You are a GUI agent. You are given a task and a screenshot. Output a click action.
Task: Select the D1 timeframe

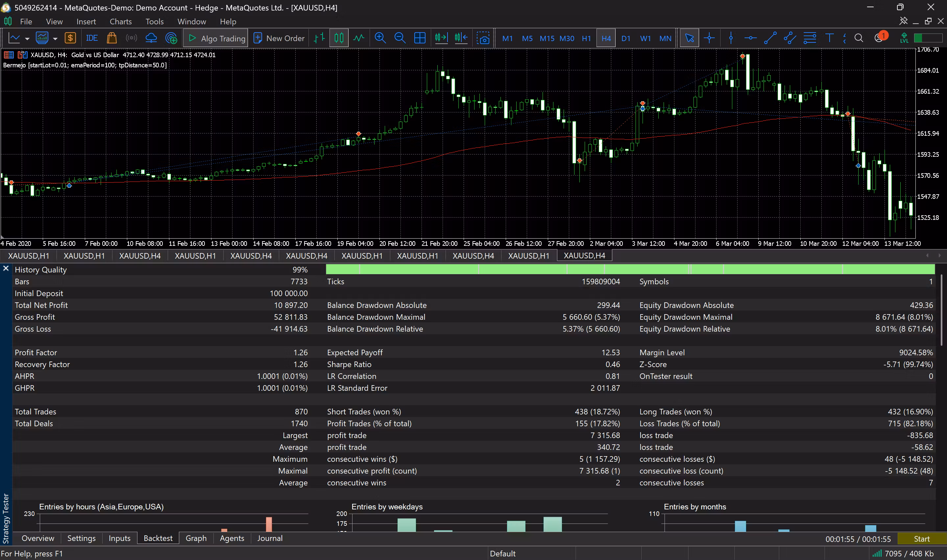pos(625,38)
